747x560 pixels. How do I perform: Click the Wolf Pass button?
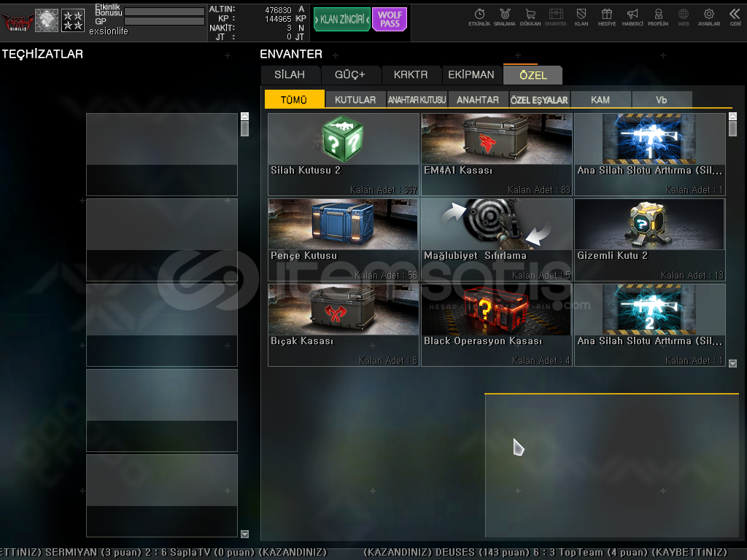point(390,20)
